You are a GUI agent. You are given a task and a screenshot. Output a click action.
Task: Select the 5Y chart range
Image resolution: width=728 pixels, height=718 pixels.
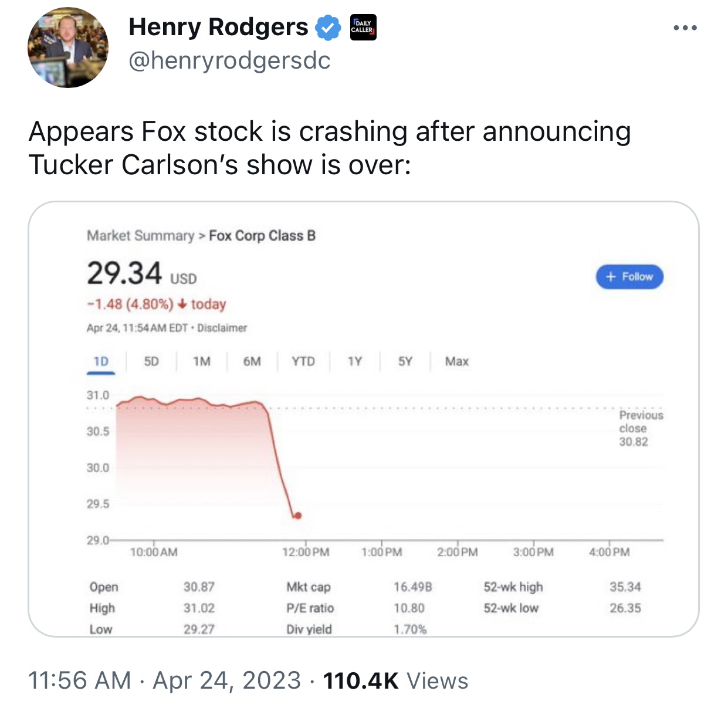(x=405, y=361)
